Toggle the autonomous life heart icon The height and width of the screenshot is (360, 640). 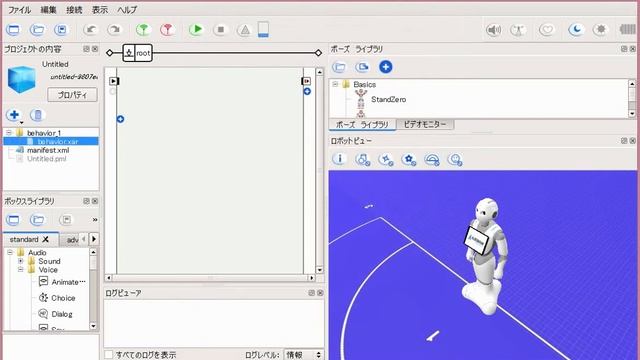(547, 30)
